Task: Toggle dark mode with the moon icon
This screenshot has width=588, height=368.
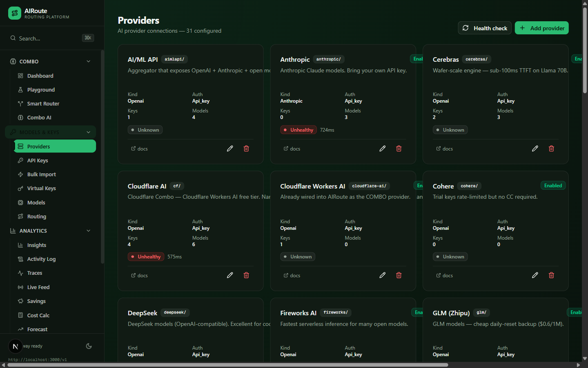Action: 89,346
